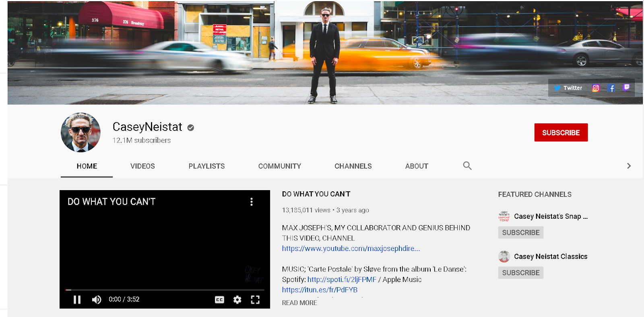Enter fullscreen mode on the video
Image resolution: width=644 pixels, height=317 pixels.
point(255,299)
